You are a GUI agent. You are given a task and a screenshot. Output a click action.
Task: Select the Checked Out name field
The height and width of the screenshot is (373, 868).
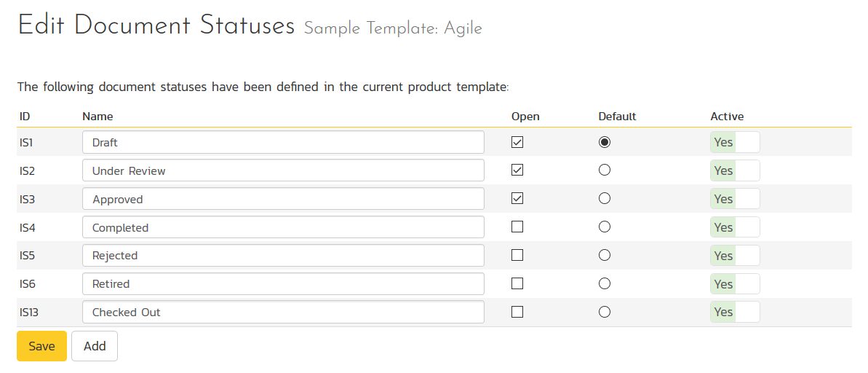pos(283,312)
